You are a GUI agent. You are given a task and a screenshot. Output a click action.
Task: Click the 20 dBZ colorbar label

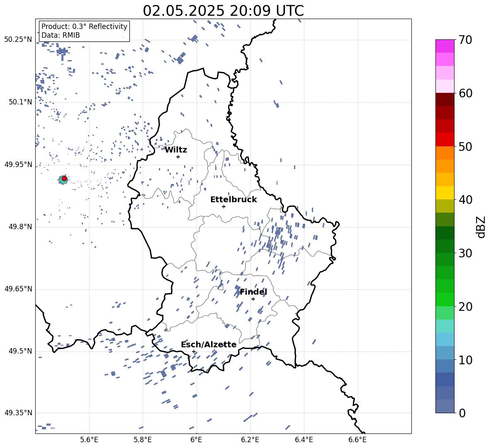point(465,307)
